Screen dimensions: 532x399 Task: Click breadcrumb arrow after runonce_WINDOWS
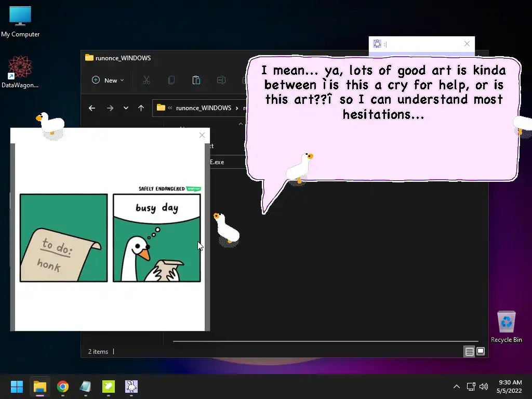click(237, 108)
